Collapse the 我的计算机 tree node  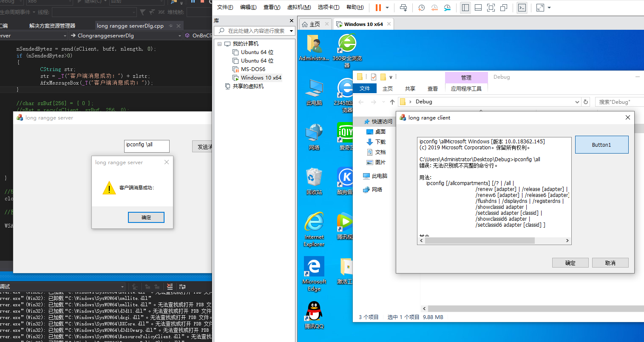pyautogui.click(x=219, y=44)
